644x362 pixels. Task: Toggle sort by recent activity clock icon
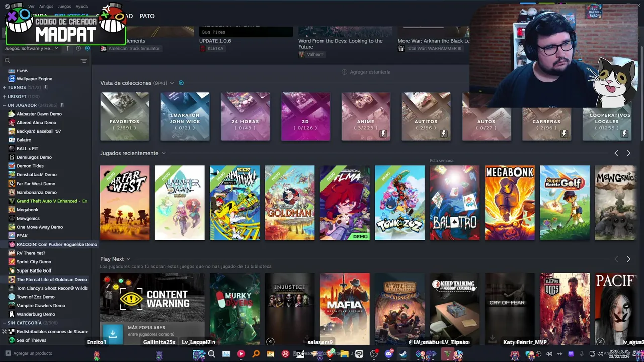(x=78, y=48)
